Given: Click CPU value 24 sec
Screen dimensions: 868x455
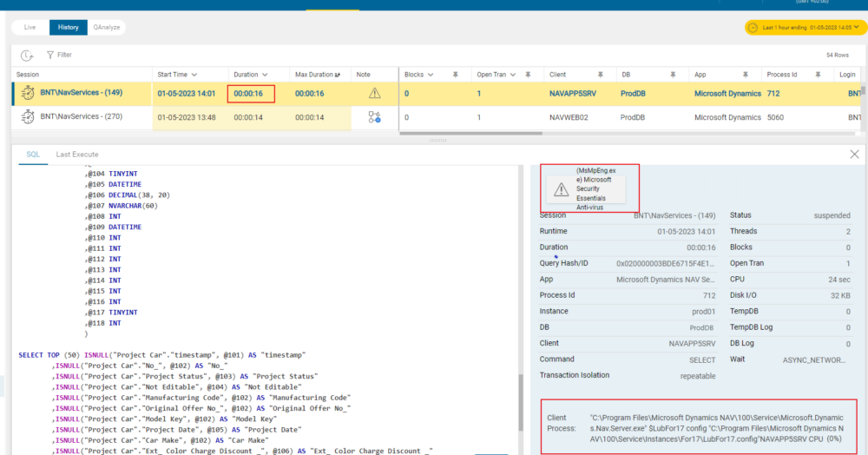Looking at the screenshot, I should [x=838, y=280].
